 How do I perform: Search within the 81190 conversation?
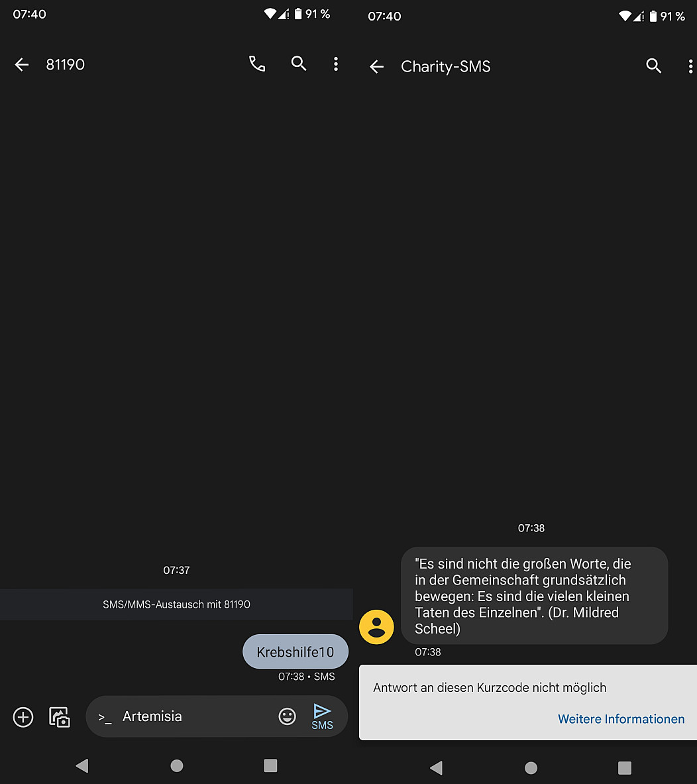pos(299,64)
